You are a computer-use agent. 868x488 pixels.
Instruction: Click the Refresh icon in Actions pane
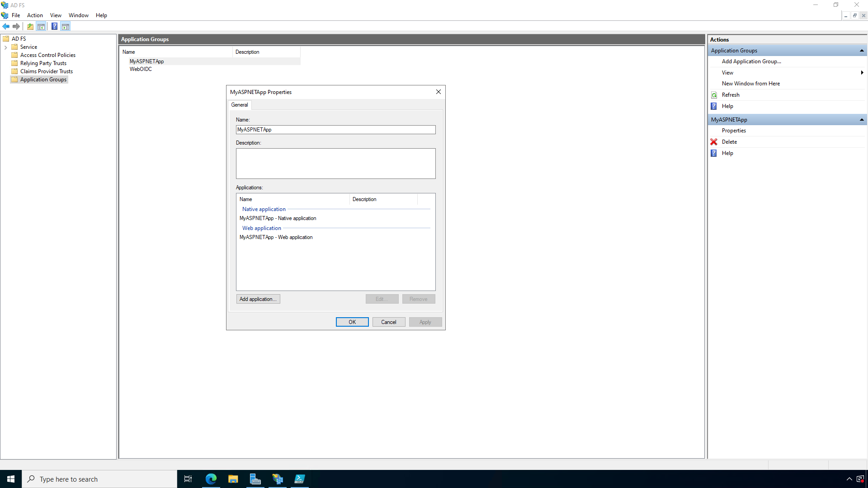(713, 95)
